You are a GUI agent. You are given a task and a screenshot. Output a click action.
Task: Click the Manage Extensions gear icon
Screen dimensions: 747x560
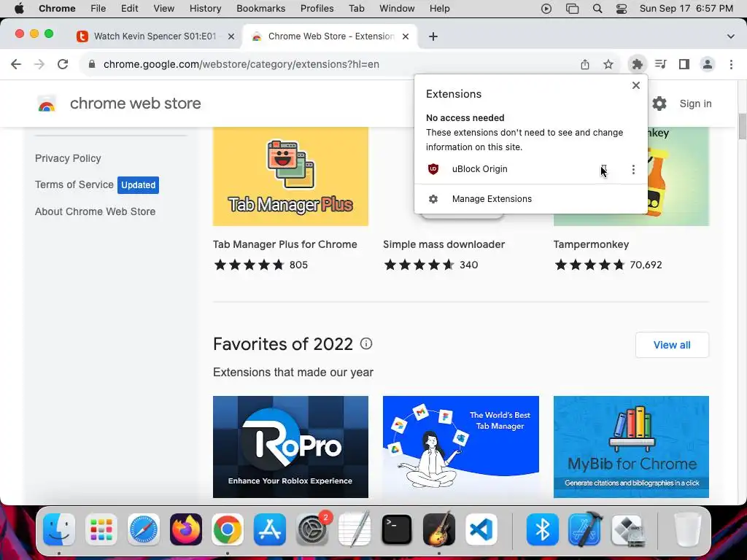pos(433,199)
